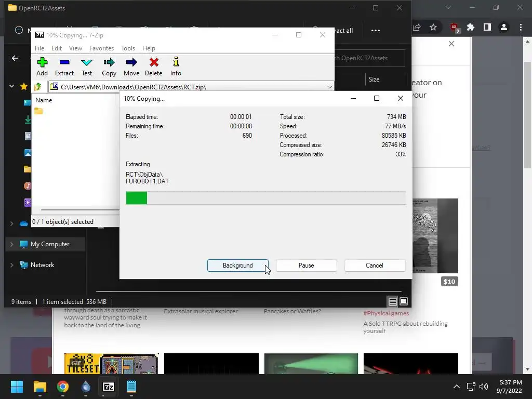532x399 pixels.
Task: Open the Favorites menu in 7-Zip
Action: tap(101, 48)
